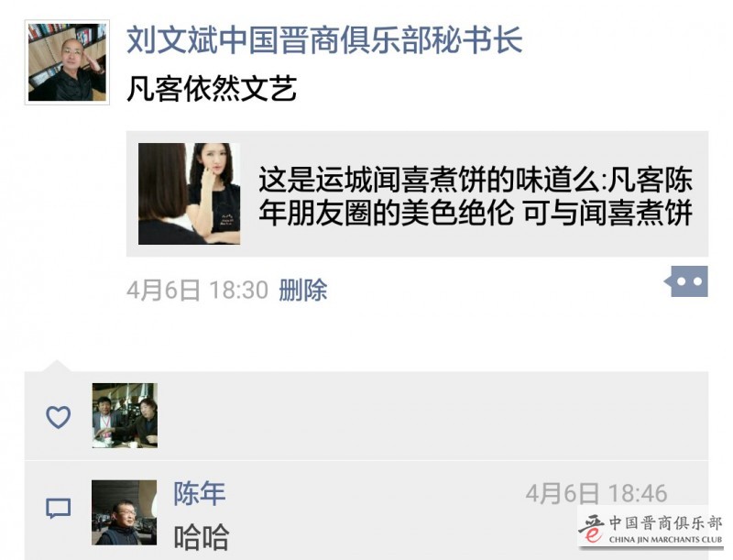This screenshot has width=733, height=560.
Task: Tap the 哈哈 comment to reply
Action: click(x=202, y=537)
